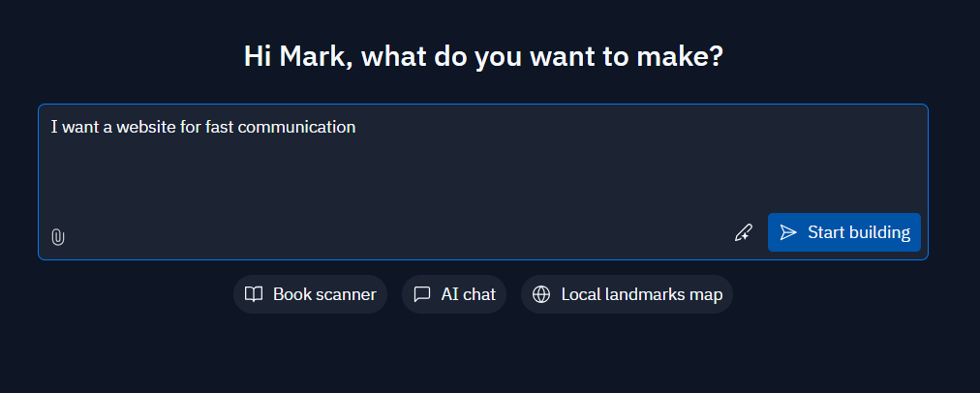
Task: Click the paperclip attach file icon
Action: click(x=57, y=237)
